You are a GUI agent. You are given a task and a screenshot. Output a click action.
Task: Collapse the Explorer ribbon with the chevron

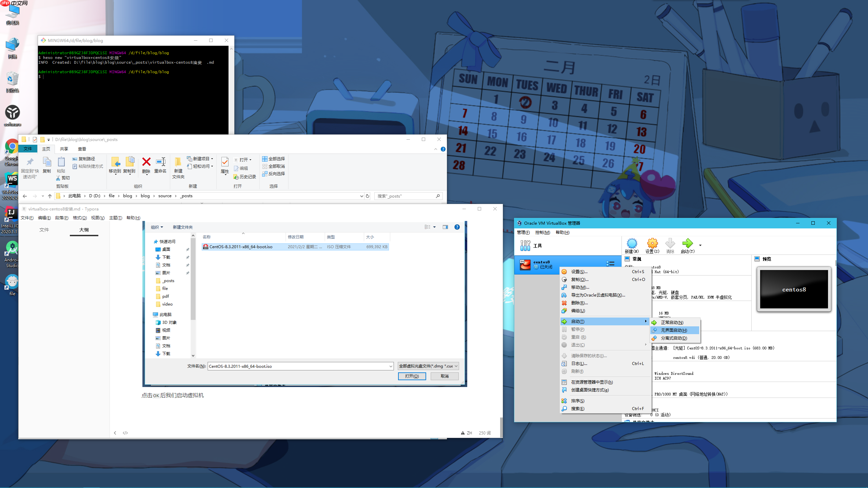[x=436, y=149]
